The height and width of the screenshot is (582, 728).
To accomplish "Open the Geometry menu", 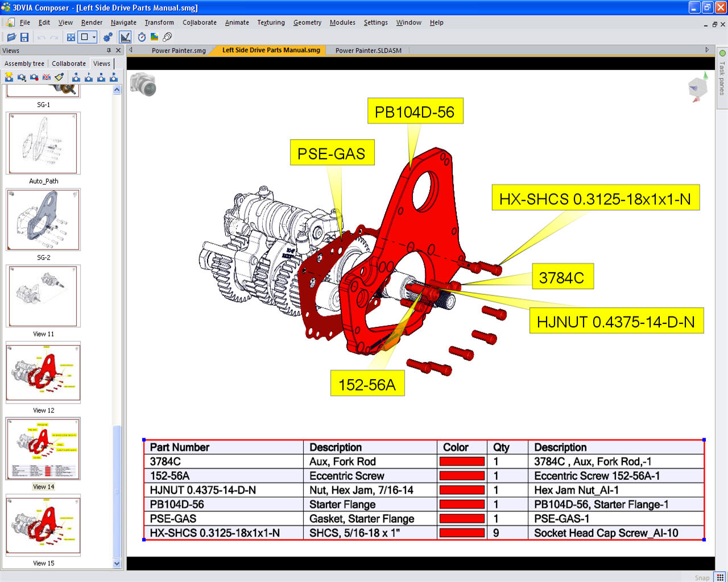I will tap(307, 23).
